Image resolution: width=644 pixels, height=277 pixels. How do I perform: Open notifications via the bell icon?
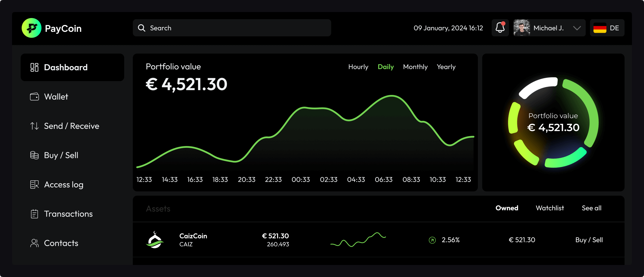[500, 28]
